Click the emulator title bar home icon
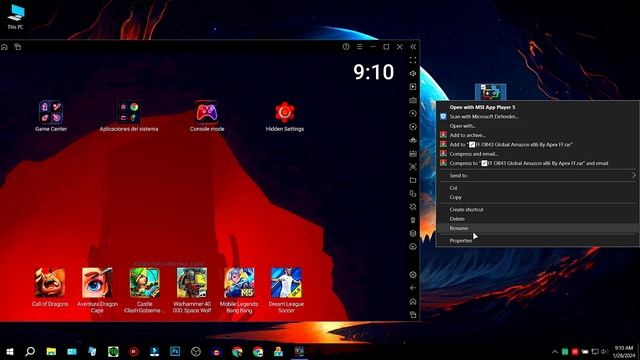This screenshot has height=360, width=640. [4, 47]
